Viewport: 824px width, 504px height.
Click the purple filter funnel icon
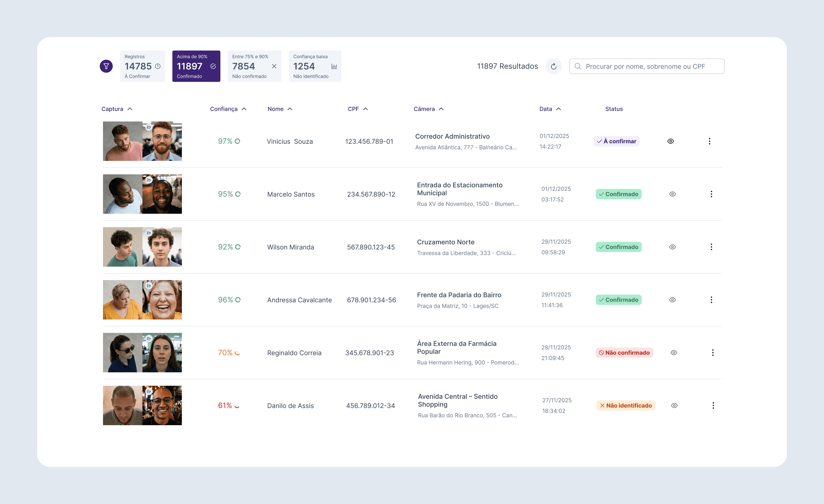(106, 66)
